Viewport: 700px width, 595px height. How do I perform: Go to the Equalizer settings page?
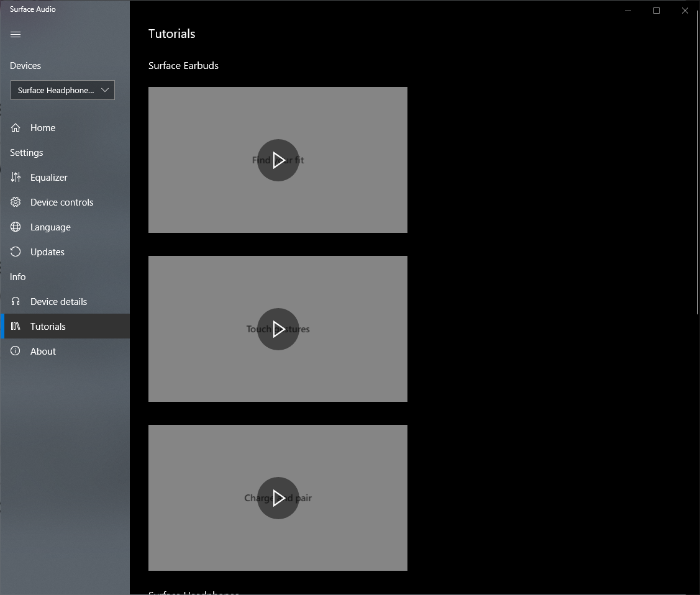(49, 178)
